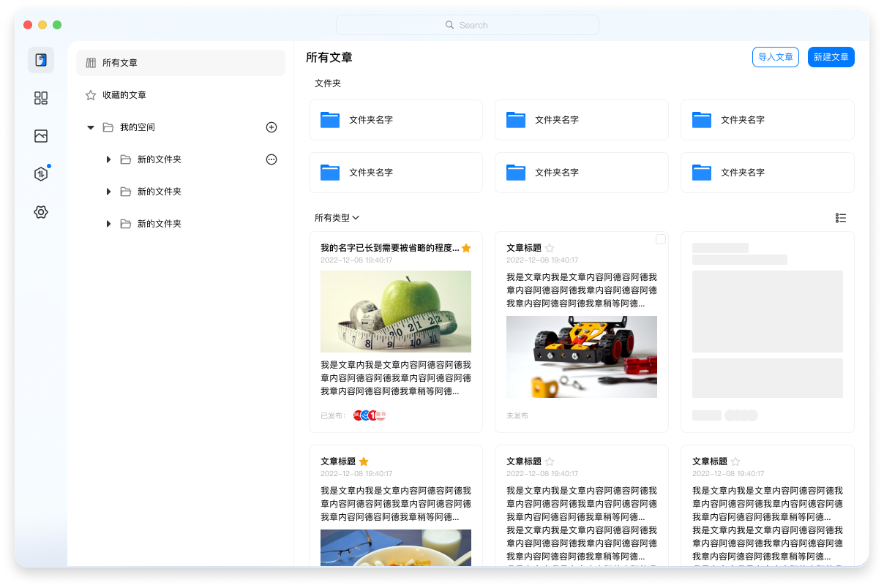The width and height of the screenshot is (884, 588).
Task: Click the more options icon beside first 新的文件夹
Action: (271, 159)
